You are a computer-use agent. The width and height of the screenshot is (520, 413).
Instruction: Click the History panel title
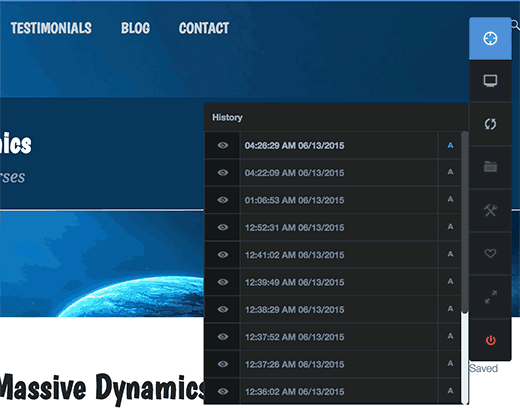coord(227,117)
